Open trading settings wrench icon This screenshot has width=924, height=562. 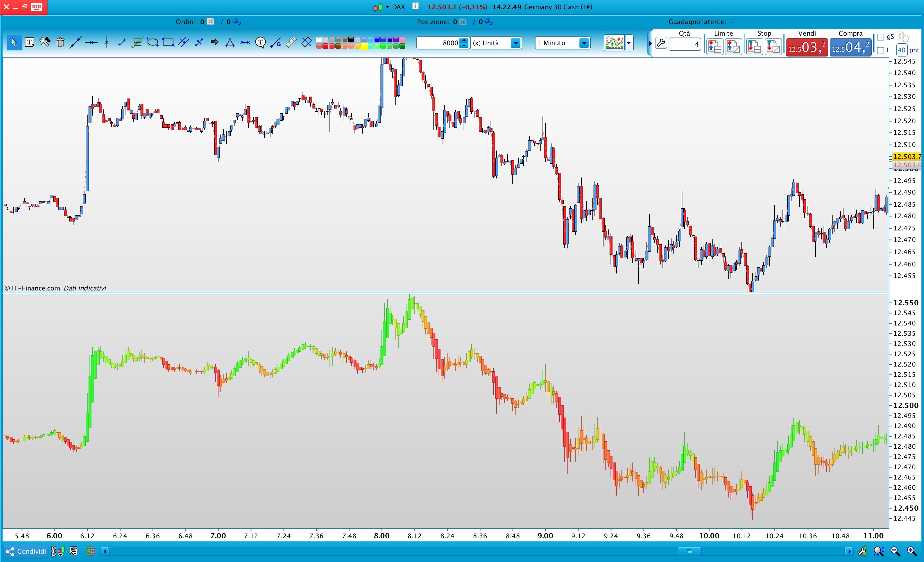pyautogui.click(x=661, y=43)
